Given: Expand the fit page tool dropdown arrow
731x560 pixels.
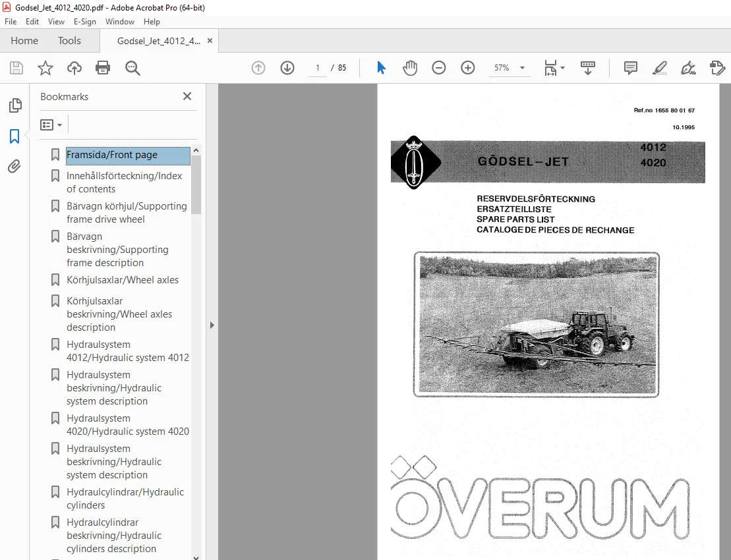Looking at the screenshot, I should (563, 68).
